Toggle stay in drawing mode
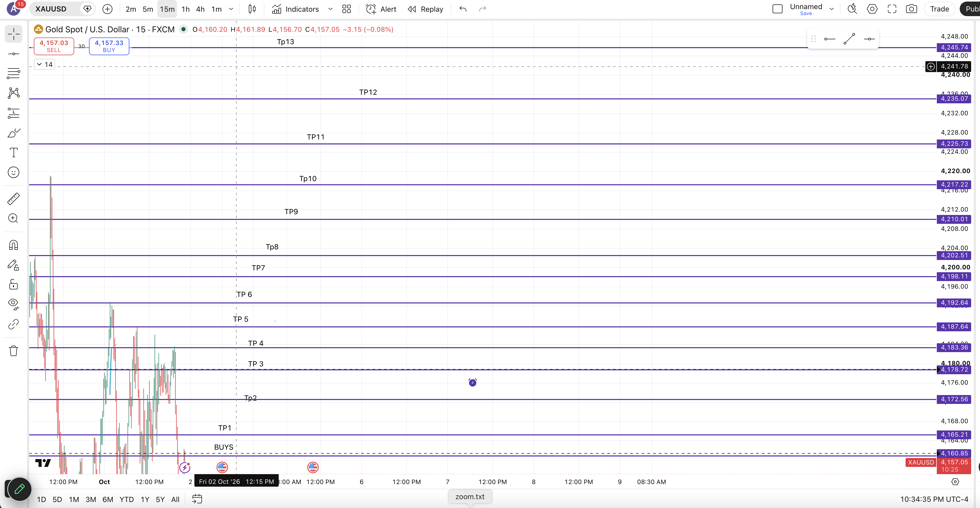The height and width of the screenshot is (508, 980). pyautogui.click(x=13, y=265)
